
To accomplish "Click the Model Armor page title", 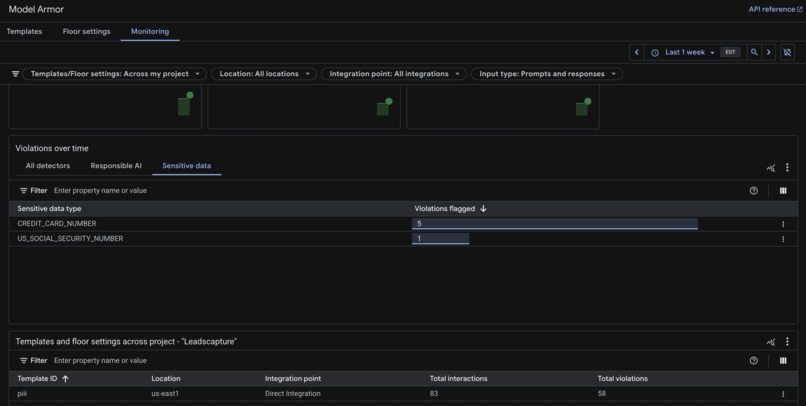I will (36, 9).
